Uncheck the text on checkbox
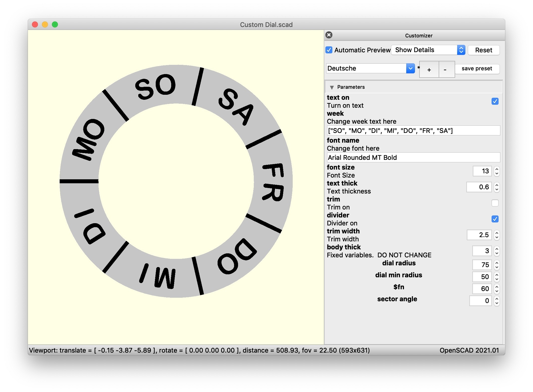The width and height of the screenshot is (533, 392). (495, 101)
